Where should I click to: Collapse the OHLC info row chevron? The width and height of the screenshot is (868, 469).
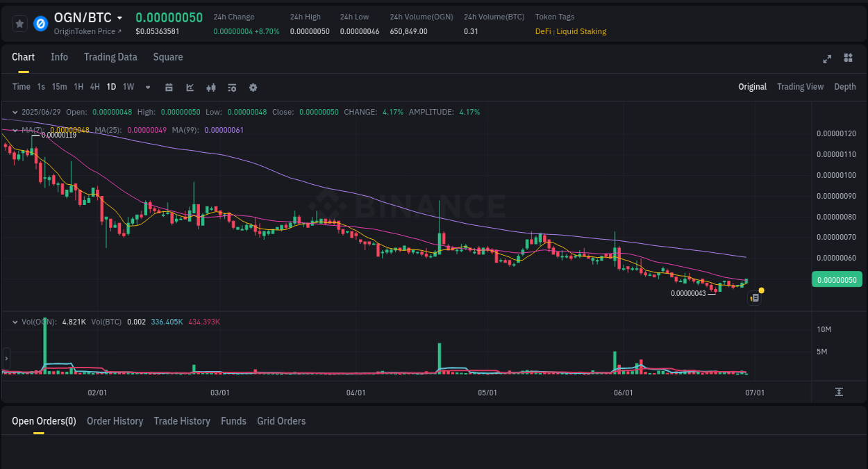pos(15,112)
